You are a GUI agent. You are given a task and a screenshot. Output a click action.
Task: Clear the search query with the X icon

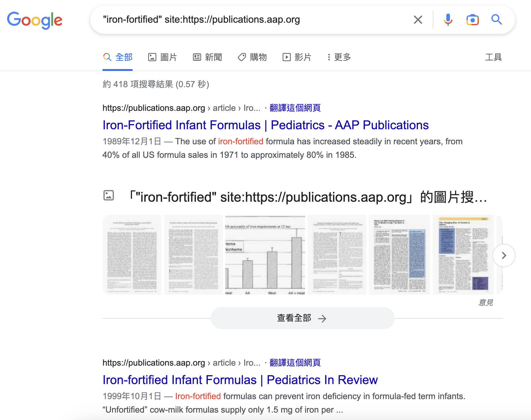pyautogui.click(x=418, y=20)
